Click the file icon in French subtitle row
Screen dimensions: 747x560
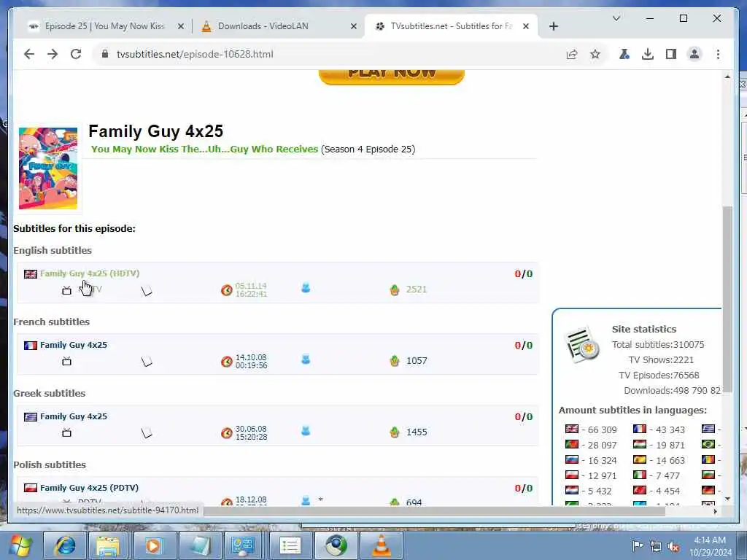(x=147, y=362)
